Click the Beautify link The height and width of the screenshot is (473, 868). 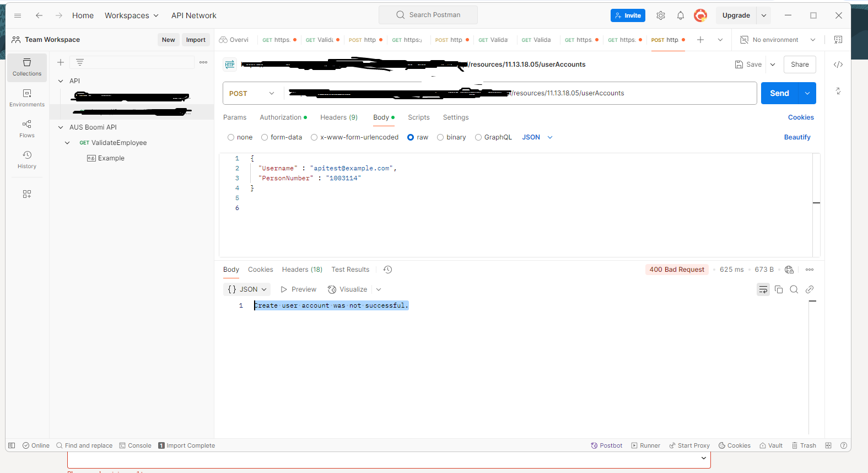[797, 137]
